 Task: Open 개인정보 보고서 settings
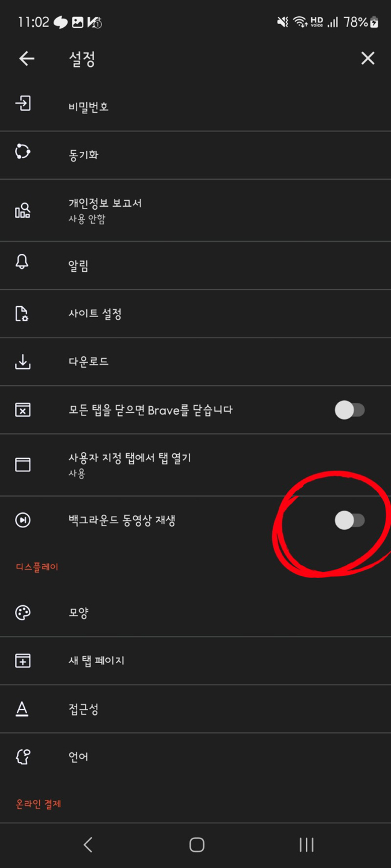(195, 210)
